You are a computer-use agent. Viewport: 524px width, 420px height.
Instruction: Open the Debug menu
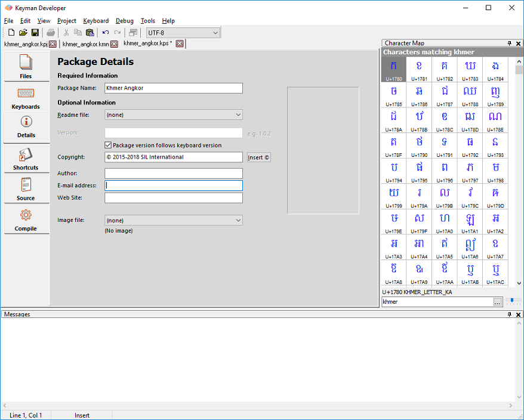point(125,21)
